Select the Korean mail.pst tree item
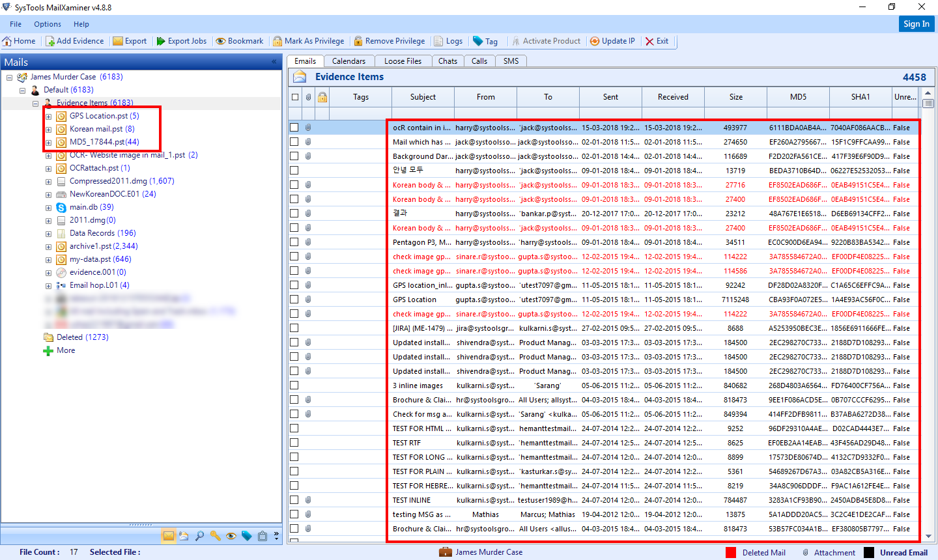Viewport: 938px width, 560px height. point(98,129)
